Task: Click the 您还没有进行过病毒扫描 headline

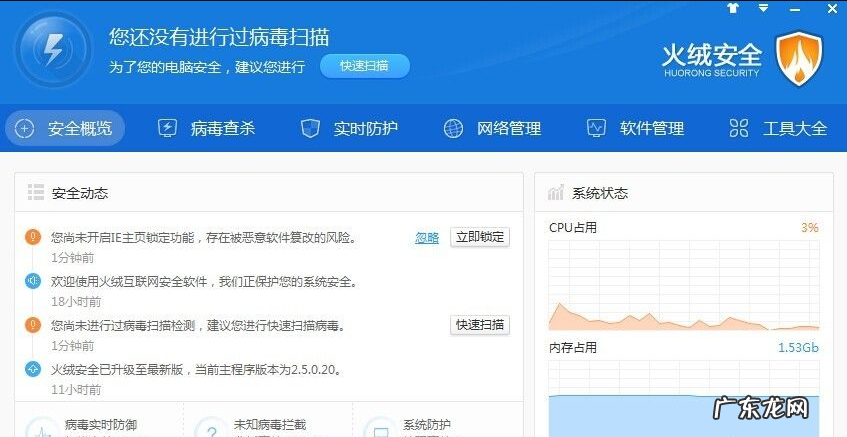Action: (x=219, y=36)
